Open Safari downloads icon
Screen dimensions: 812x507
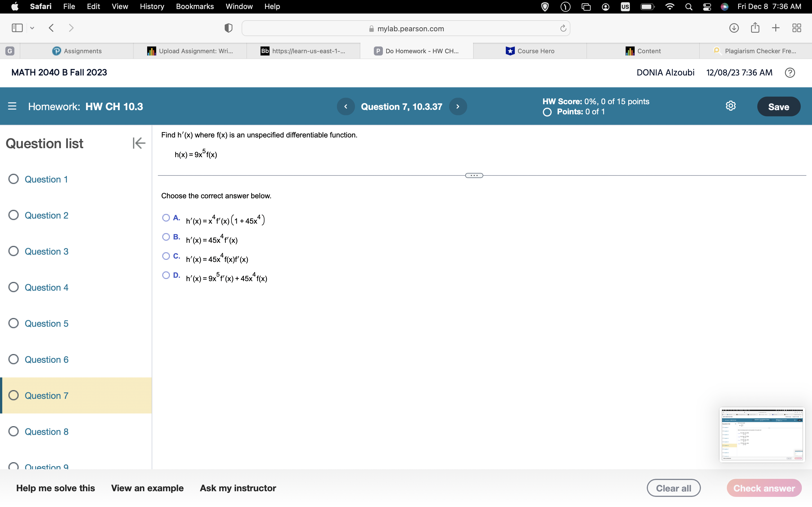tap(734, 28)
